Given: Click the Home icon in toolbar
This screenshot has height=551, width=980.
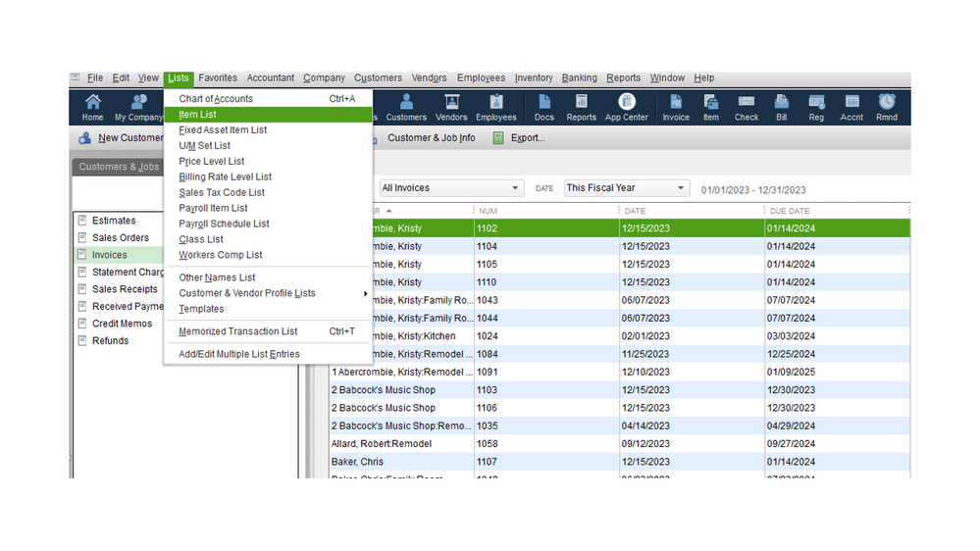Looking at the screenshot, I should point(93,107).
